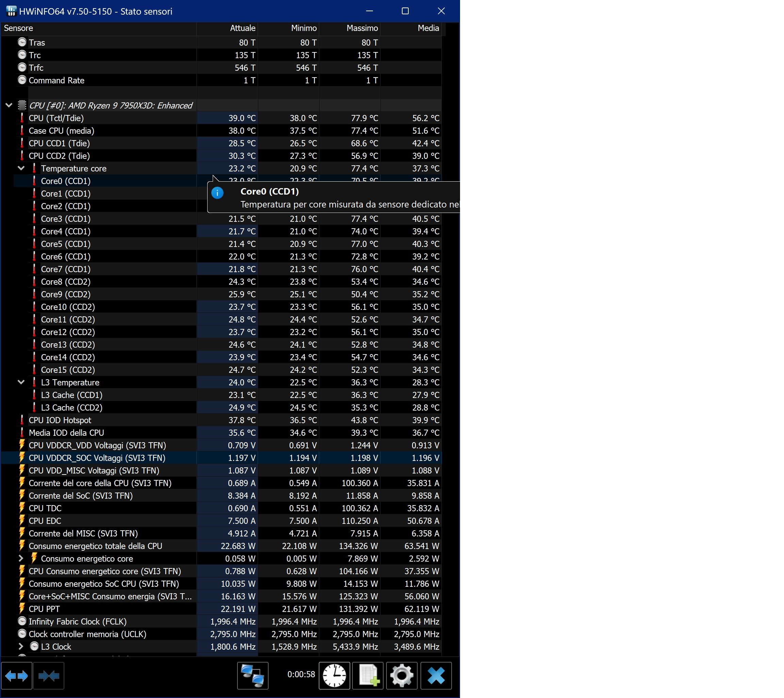Click the HWiNFO64 title bar app icon
This screenshot has height=698, width=784.
[x=11, y=11]
